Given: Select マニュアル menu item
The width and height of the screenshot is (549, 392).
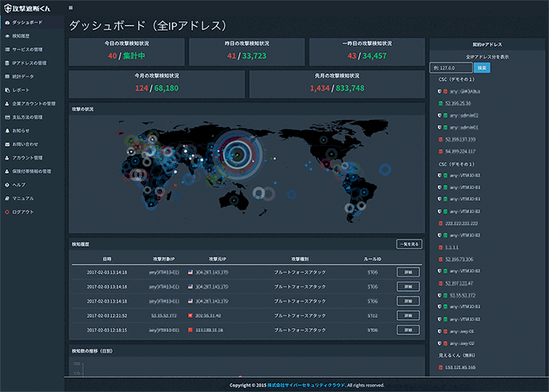Looking at the screenshot, I should coord(23,198).
